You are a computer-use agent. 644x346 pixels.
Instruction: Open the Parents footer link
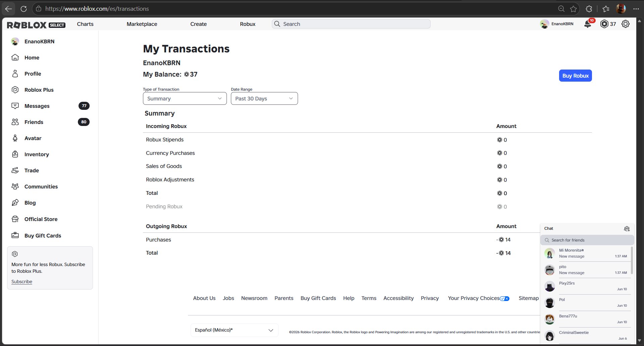284,298
